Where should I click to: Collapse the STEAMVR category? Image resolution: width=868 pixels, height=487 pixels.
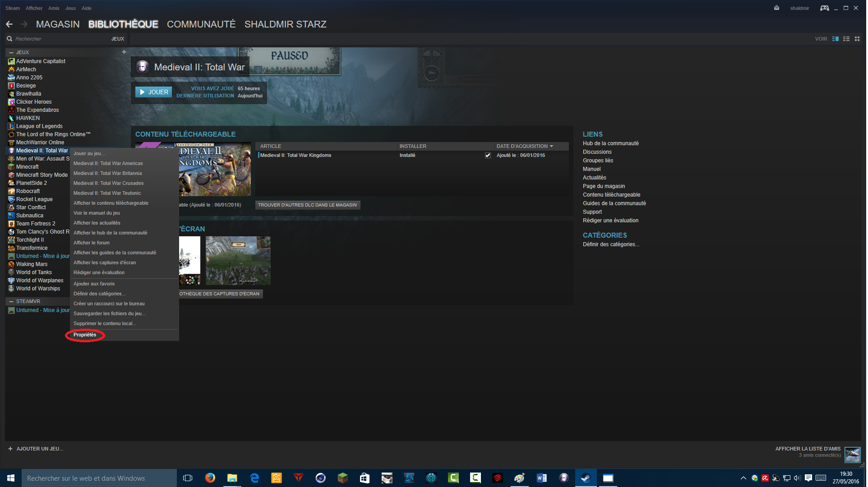(11, 302)
